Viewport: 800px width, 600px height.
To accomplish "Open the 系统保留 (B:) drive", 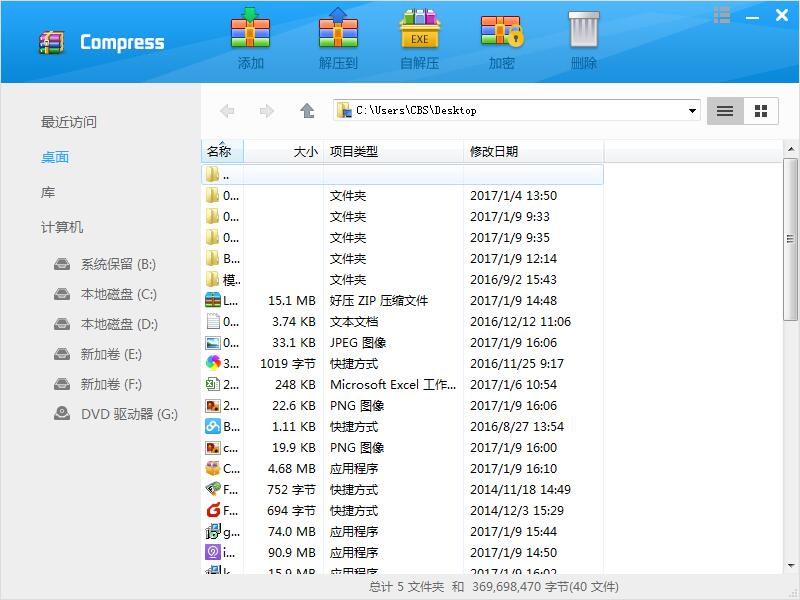I will pos(105,264).
